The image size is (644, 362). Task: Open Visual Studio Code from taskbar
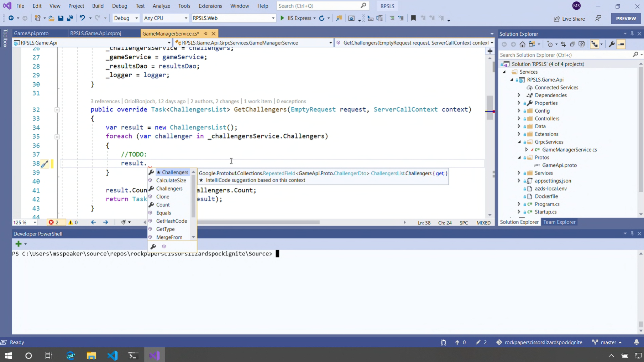pos(112,355)
